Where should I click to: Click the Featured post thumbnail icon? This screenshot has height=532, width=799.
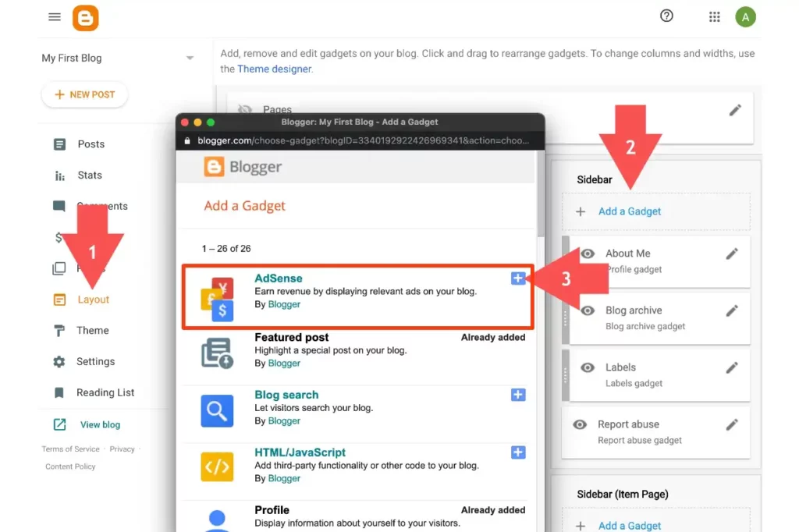point(217,353)
